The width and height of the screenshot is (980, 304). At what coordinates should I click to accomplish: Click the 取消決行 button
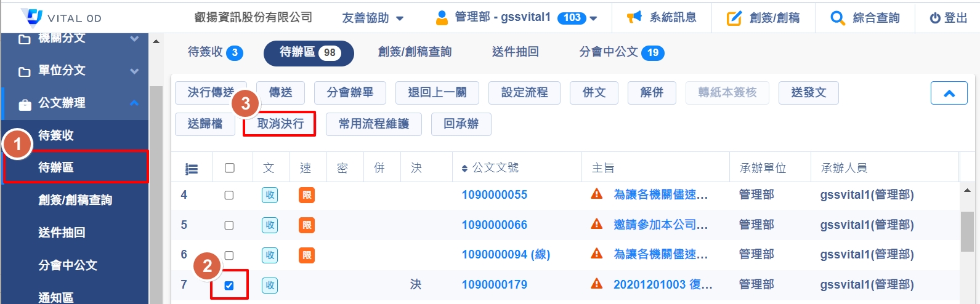(280, 124)
